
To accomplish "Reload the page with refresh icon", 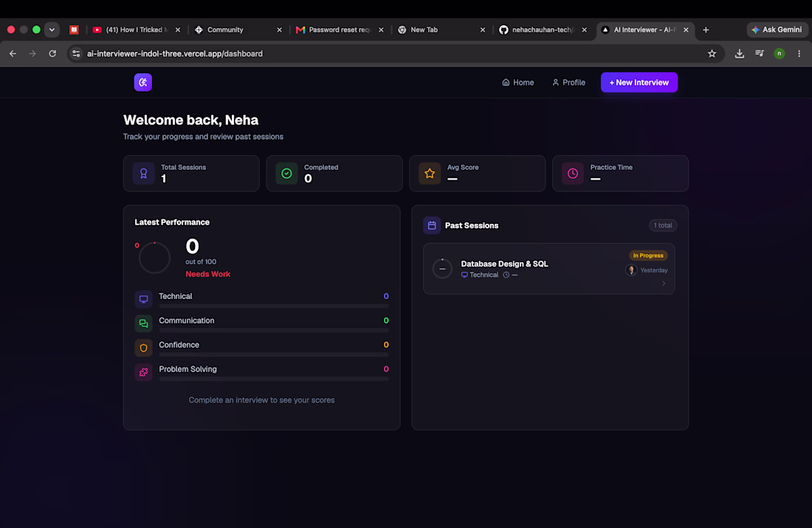I will [x=52, y=53].
